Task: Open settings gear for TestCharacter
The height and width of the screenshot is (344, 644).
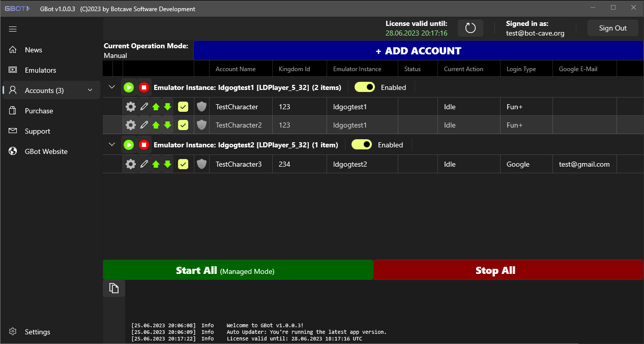Action: 130,106
